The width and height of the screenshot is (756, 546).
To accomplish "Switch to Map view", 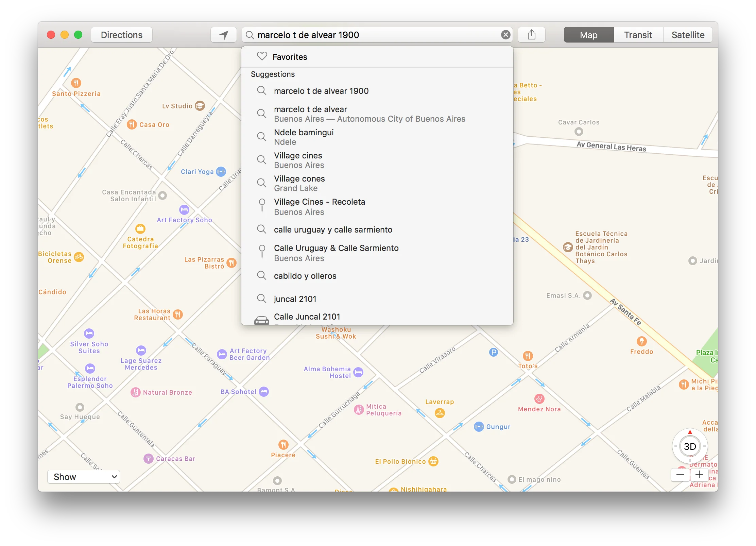I will click(589, 35).
